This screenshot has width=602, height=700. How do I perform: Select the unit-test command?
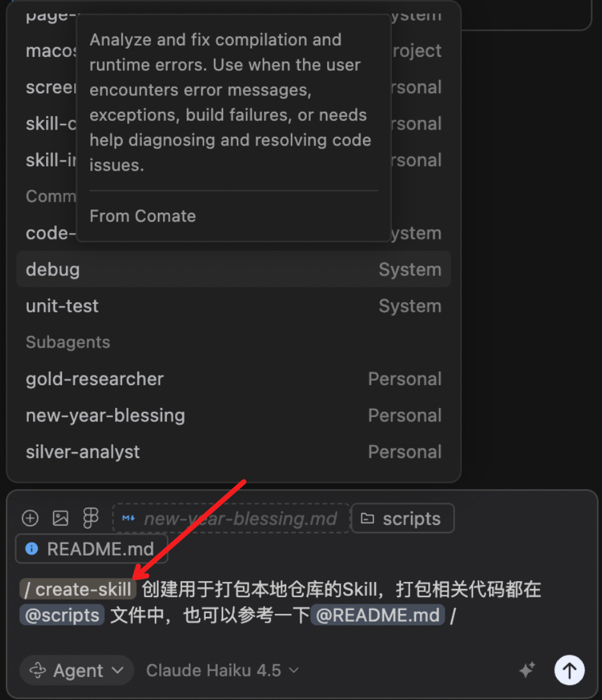coord(233,306)
